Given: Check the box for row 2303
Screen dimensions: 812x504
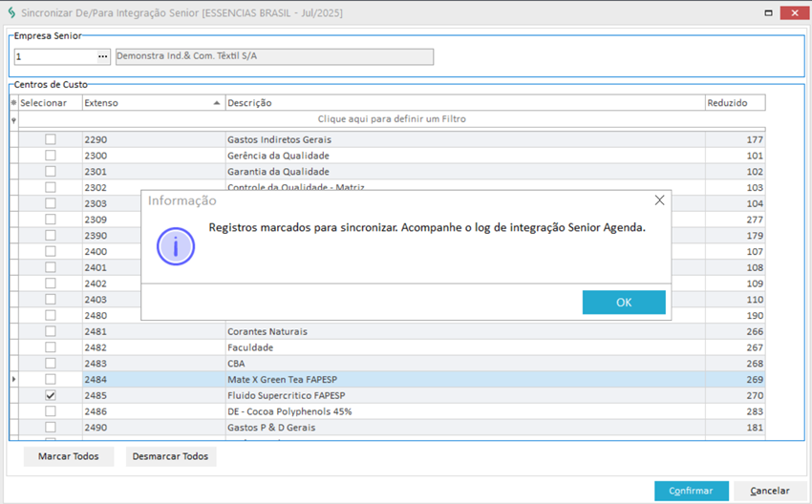Looking at the screenshot, I should point(51,203).
